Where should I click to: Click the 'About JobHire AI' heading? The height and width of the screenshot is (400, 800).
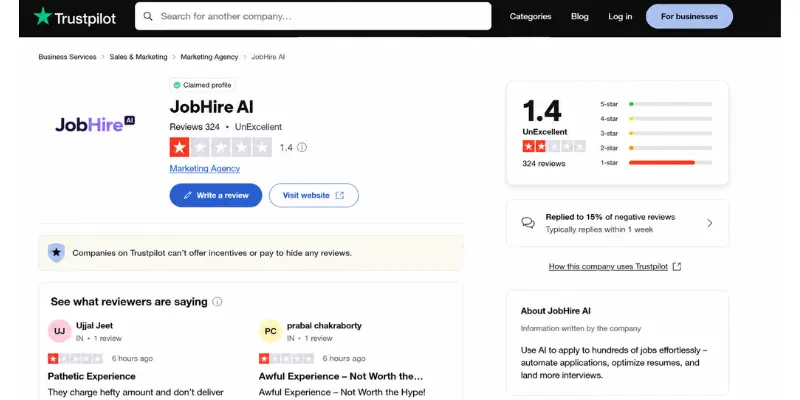coord(556,311)
